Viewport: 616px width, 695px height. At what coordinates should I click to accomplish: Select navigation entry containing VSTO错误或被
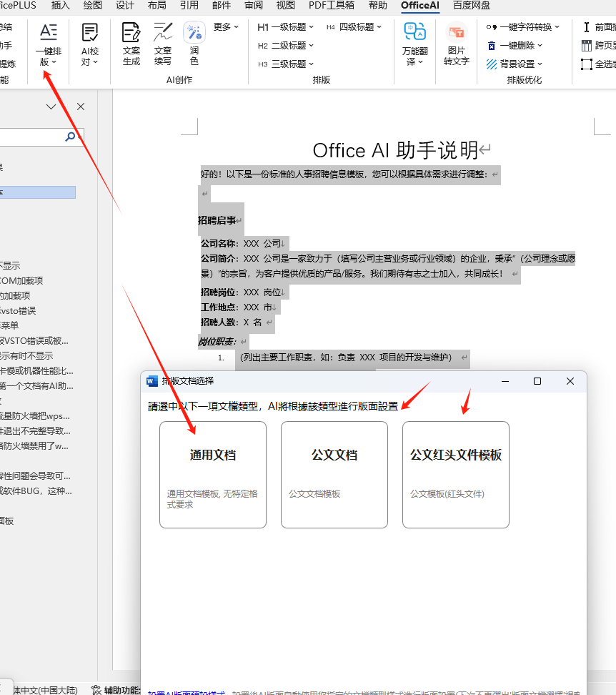(34, 341)
